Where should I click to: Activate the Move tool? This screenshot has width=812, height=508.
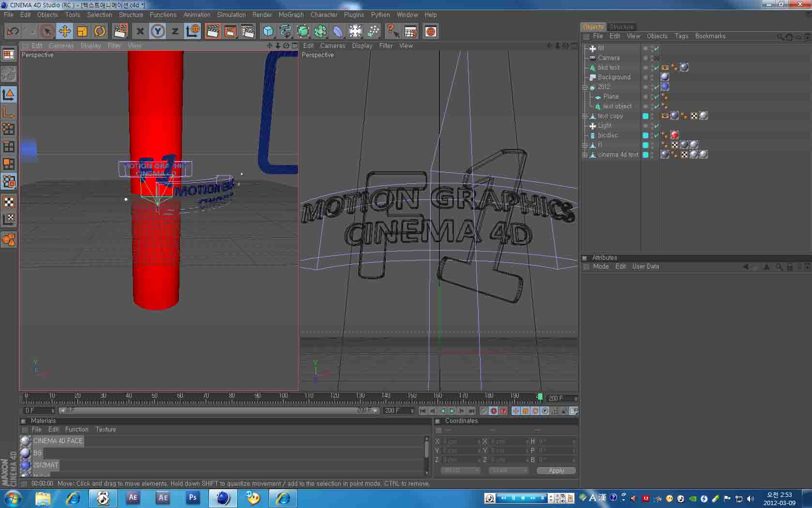click(x=64, y=31)
